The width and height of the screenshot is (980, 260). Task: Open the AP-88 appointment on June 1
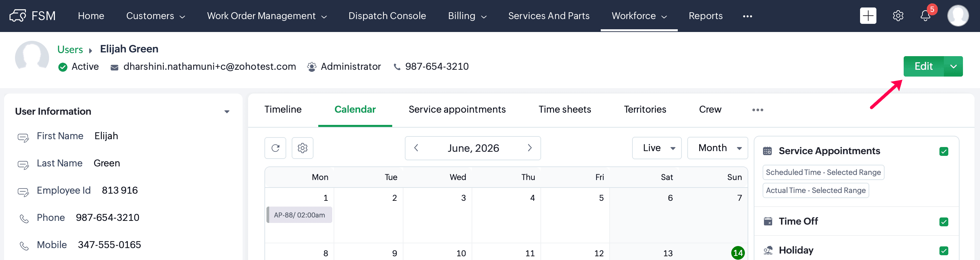coord(300,215)
